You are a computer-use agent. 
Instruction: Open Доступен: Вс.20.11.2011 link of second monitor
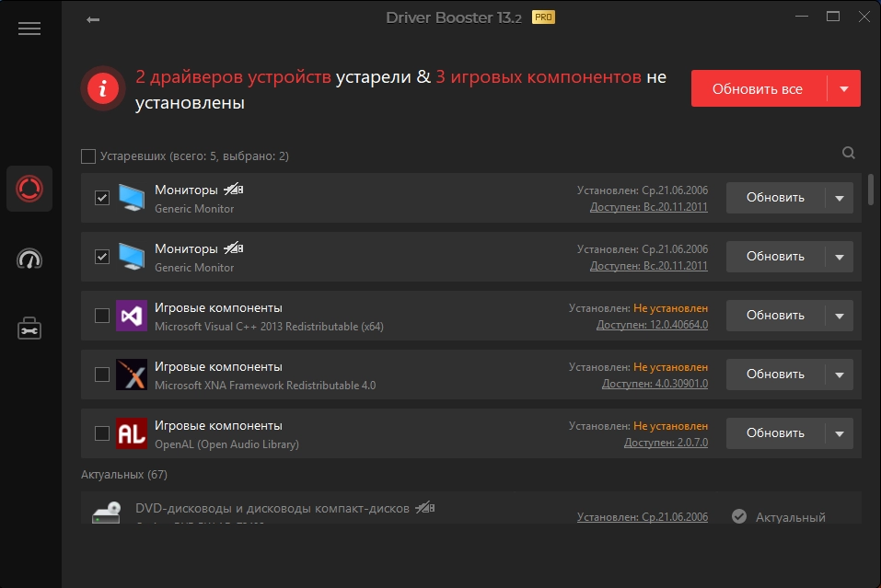pos(649,266)
